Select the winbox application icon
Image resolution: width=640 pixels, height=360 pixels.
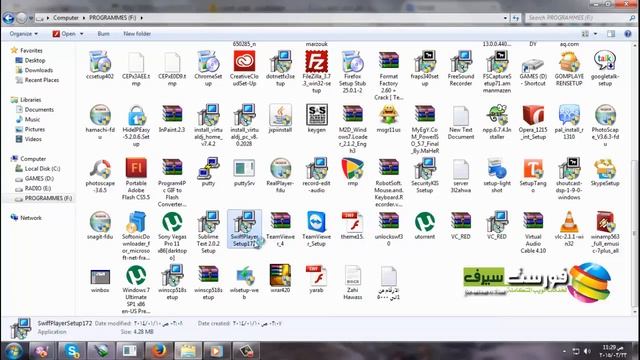click(x=100, y=277)
